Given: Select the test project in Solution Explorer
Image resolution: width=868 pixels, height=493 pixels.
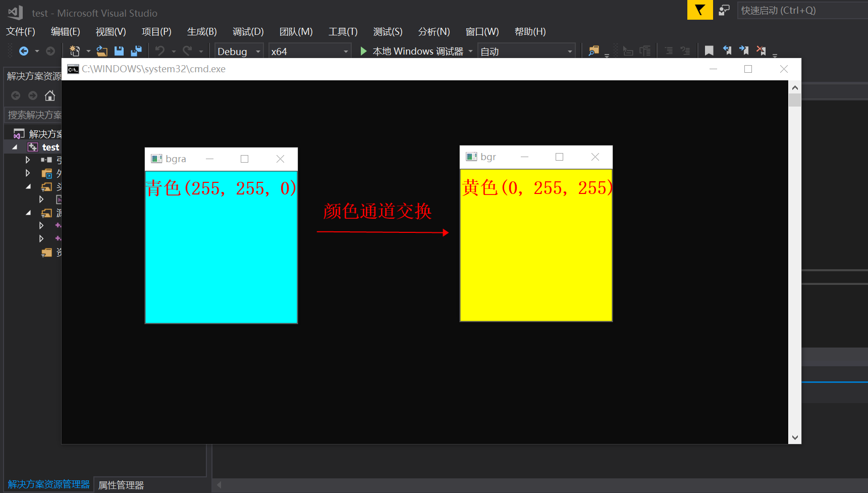Looking at the screenshot, I should coord(50,147).
